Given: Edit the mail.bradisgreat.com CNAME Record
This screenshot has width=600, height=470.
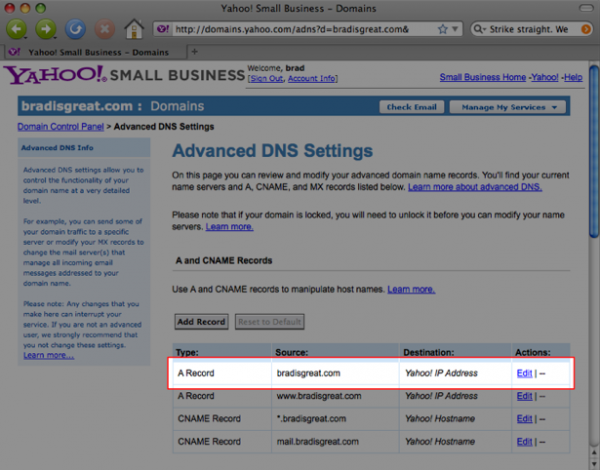Looking at the screenshot, I should (x=524, y=441).
